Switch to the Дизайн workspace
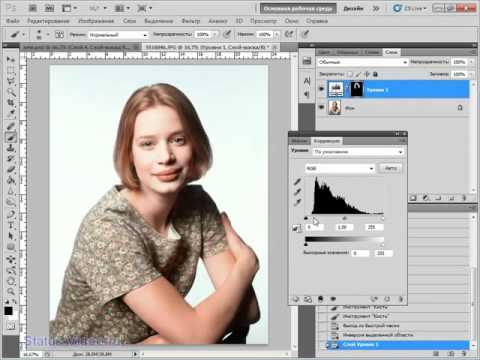This screenshot has width=480, height=360. click(353, 8)
